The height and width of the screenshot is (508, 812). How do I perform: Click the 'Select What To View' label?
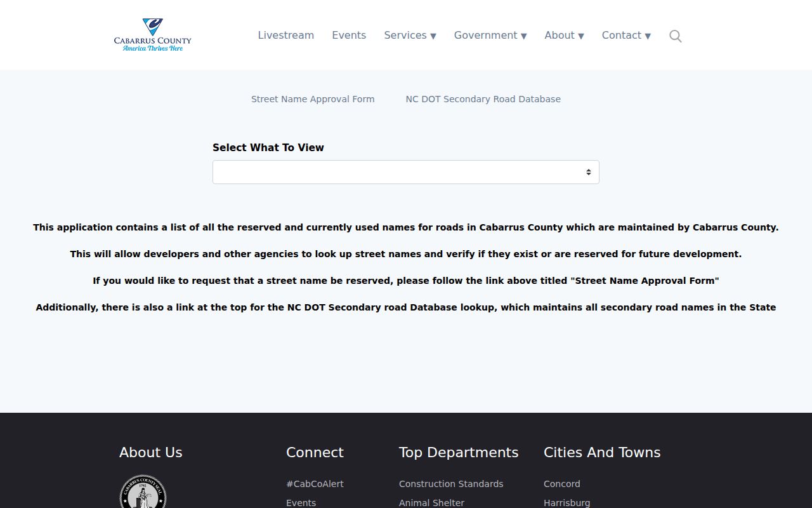pyautogui.click(x=268, y=147)
